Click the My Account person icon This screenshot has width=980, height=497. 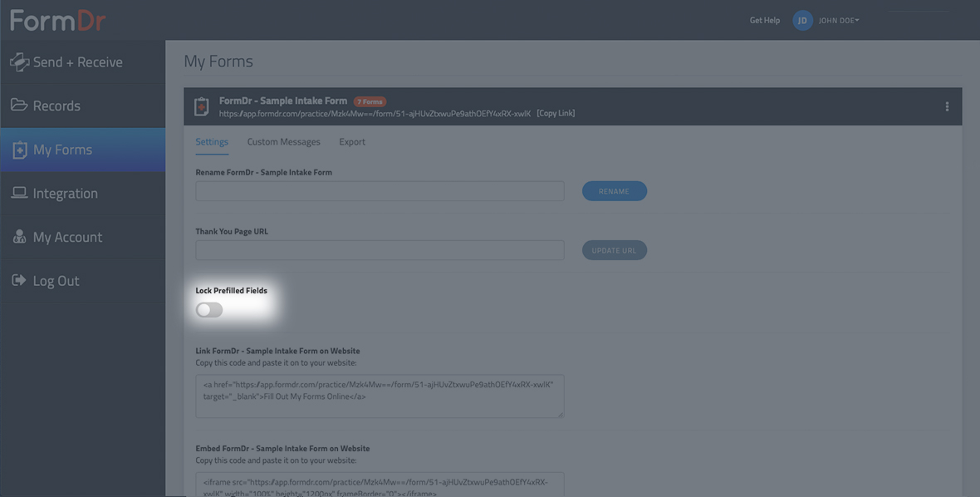click(x=19, y=236)
